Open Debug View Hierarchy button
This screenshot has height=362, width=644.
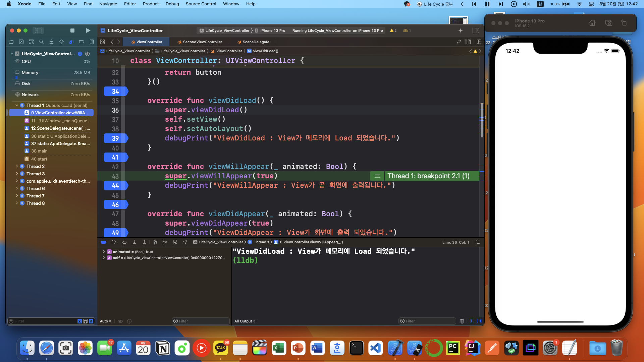[155, 242]
